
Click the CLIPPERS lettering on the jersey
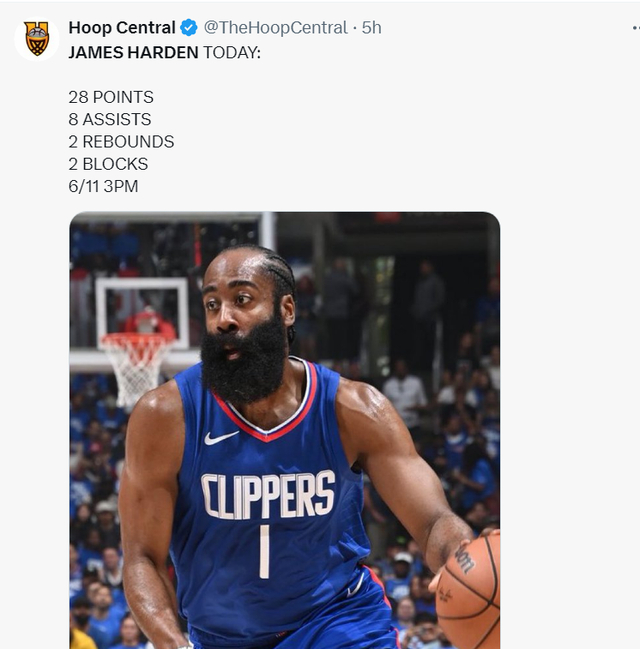tap(267, 496)
